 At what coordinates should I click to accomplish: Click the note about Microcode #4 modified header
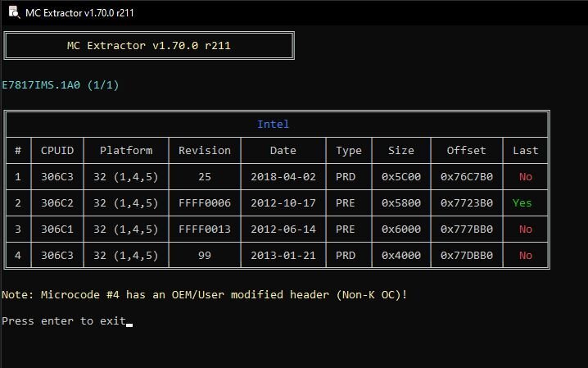point(205,295)
